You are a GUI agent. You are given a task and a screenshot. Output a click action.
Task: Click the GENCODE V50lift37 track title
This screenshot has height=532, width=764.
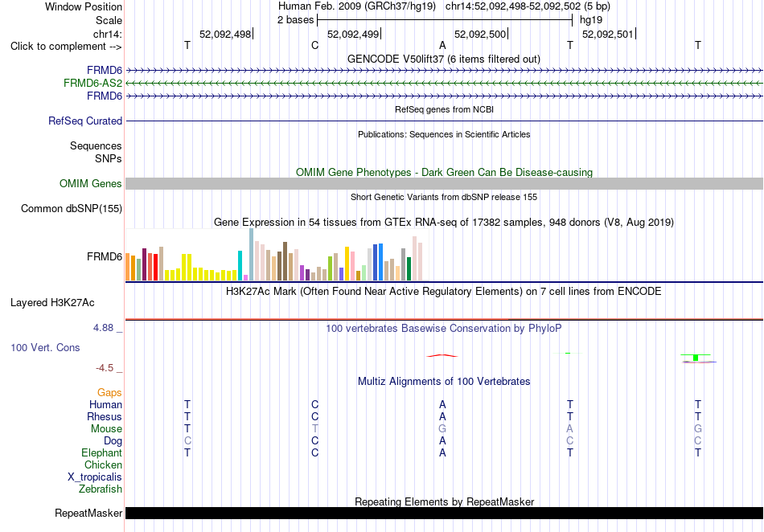coord(444,59)
